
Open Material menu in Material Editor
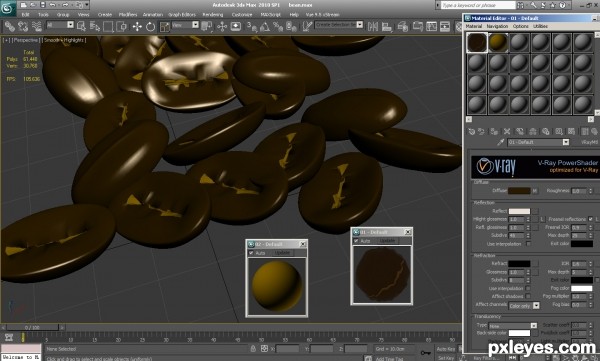[x=474, y=26]
